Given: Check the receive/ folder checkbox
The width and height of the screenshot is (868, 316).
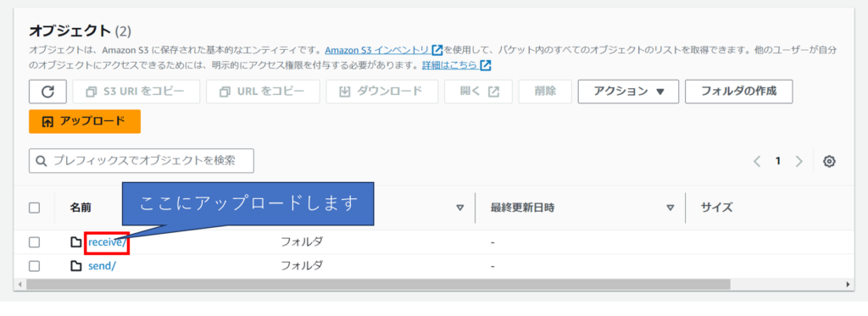Looking at the screenshot, I should 34,242.
